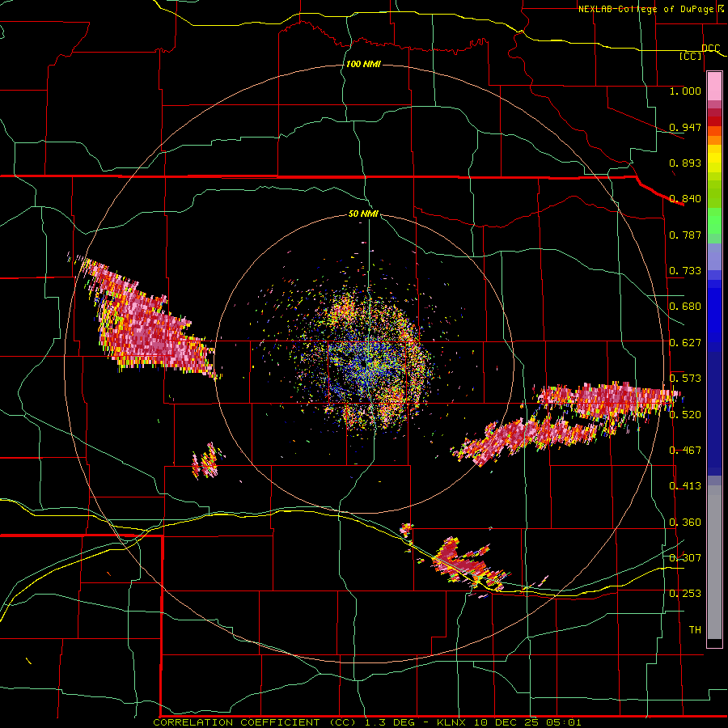Click the 0.733 legend value

pyautogui.click(x=685, y=271)
